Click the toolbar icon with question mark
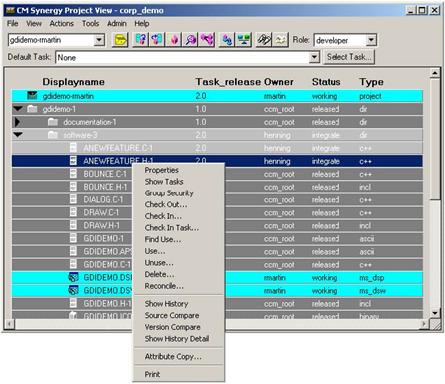This screenshot has height=384, width=445. click(141, 40)
